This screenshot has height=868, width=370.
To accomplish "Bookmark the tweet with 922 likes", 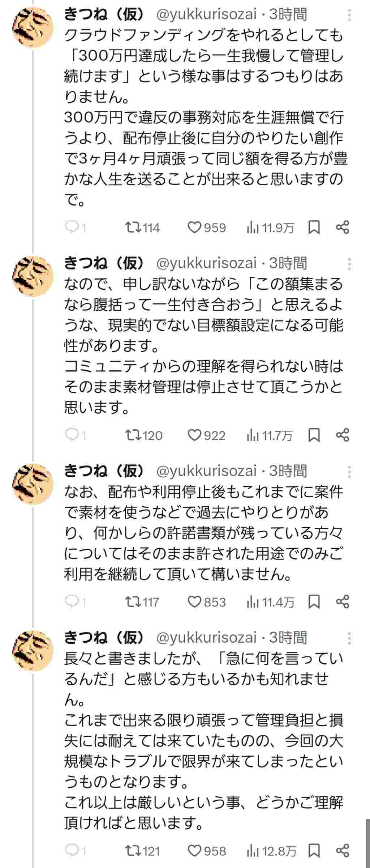I will pyautogui.click(x=314, y=435).
